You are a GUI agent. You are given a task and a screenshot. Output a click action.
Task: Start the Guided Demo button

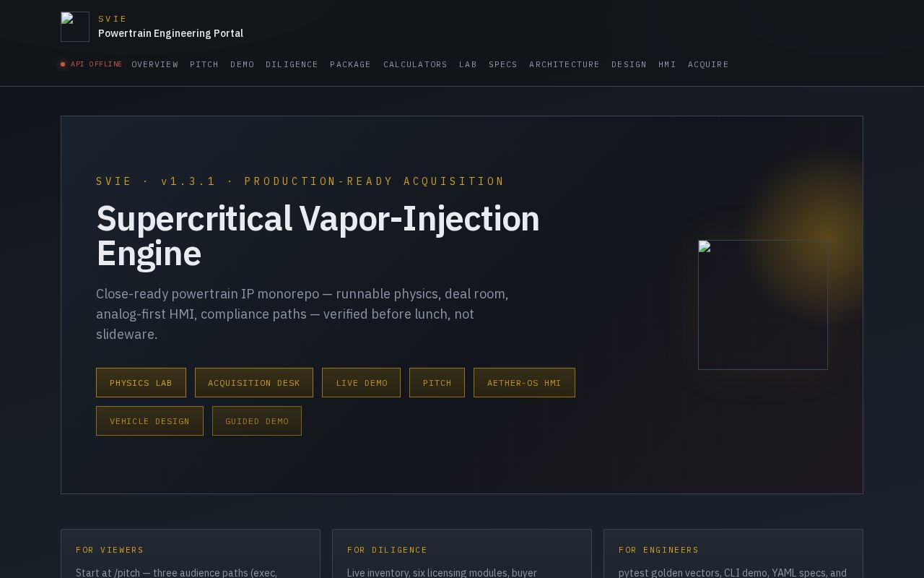257,420
